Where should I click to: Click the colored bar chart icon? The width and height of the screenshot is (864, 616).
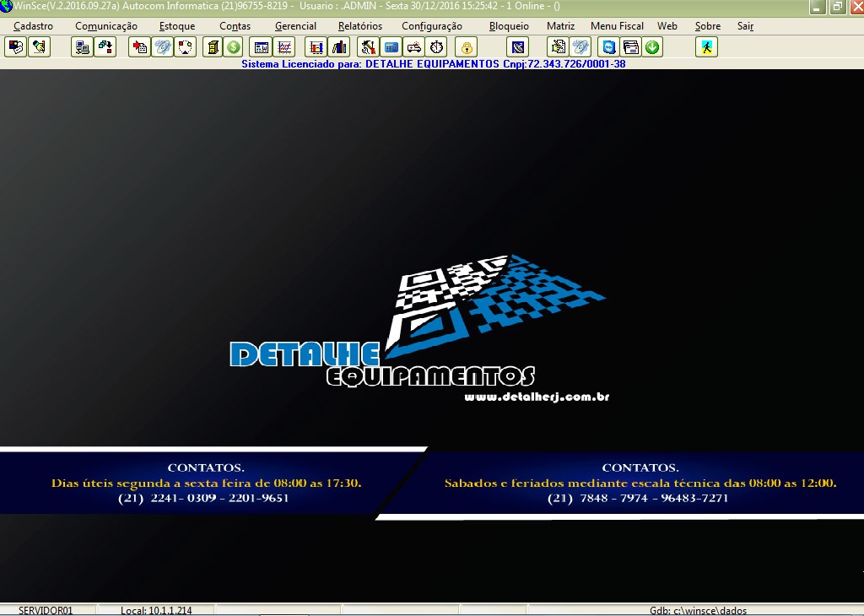316,47
